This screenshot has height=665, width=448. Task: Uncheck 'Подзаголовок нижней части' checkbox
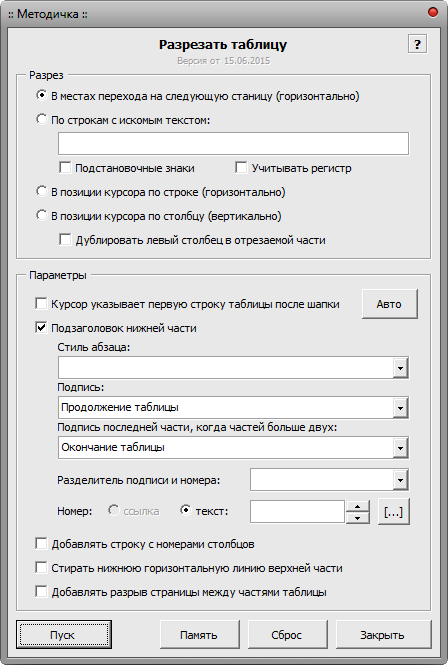tap(41, 328)
